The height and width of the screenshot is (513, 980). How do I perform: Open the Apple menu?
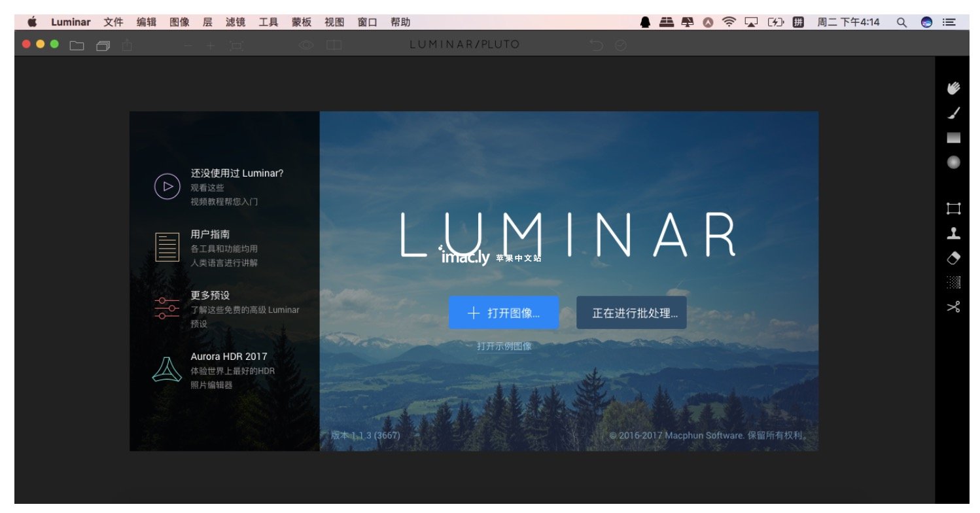[32, 22]
